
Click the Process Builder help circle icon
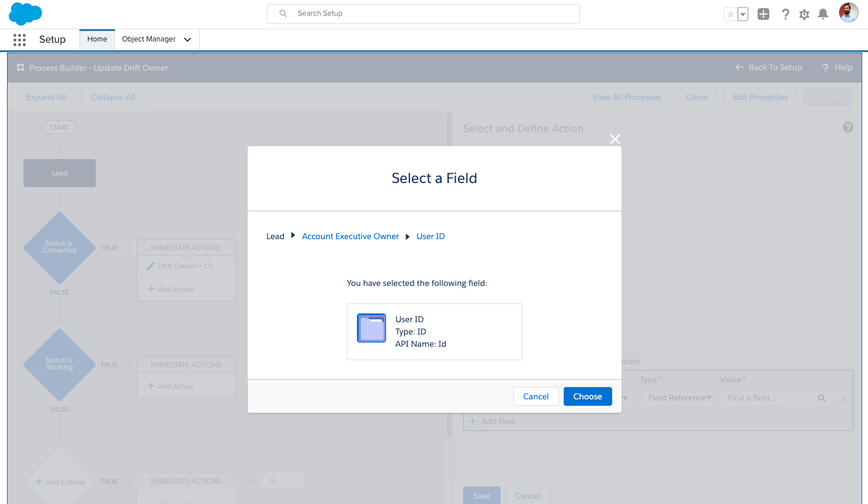point(848,127)
